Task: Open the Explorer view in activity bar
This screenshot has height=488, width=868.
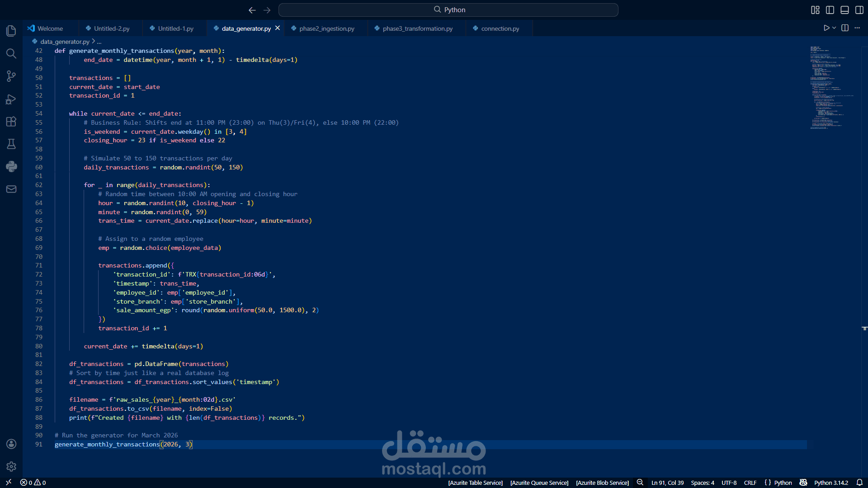Action: pos(11,31)
